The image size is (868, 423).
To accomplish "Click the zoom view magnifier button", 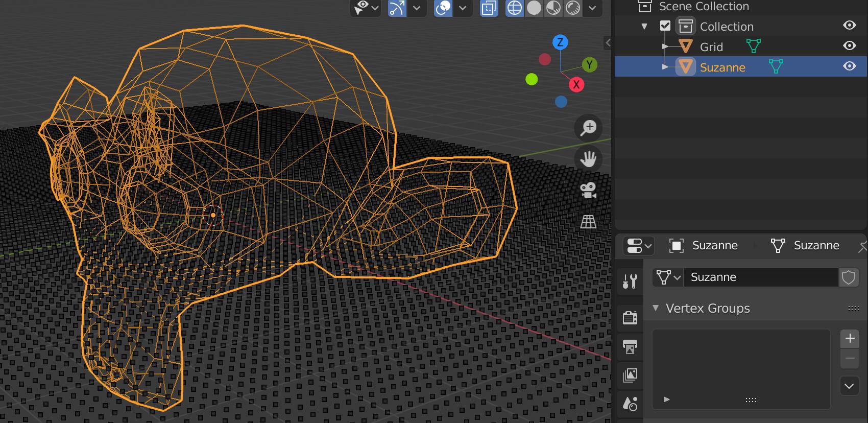I will [x=588, y=127].
